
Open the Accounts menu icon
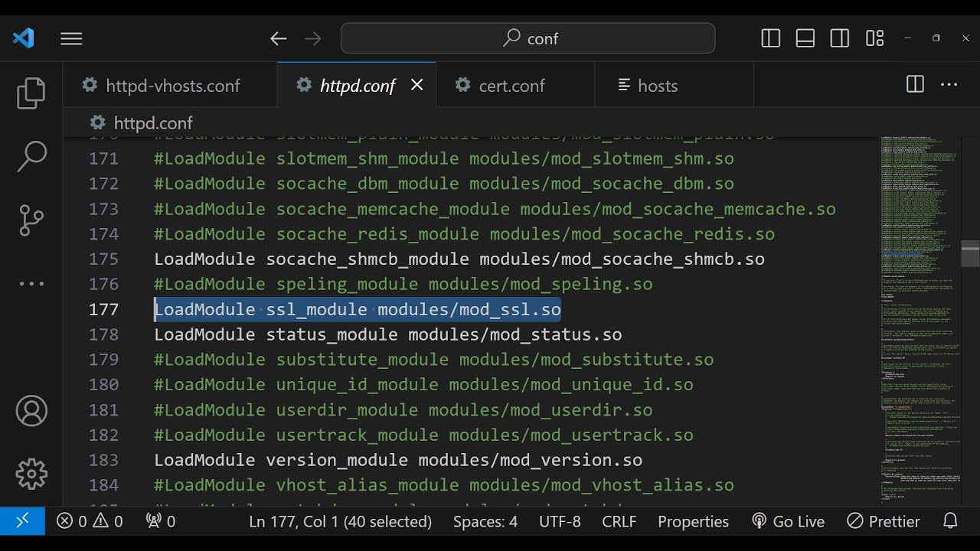[31, 412]
